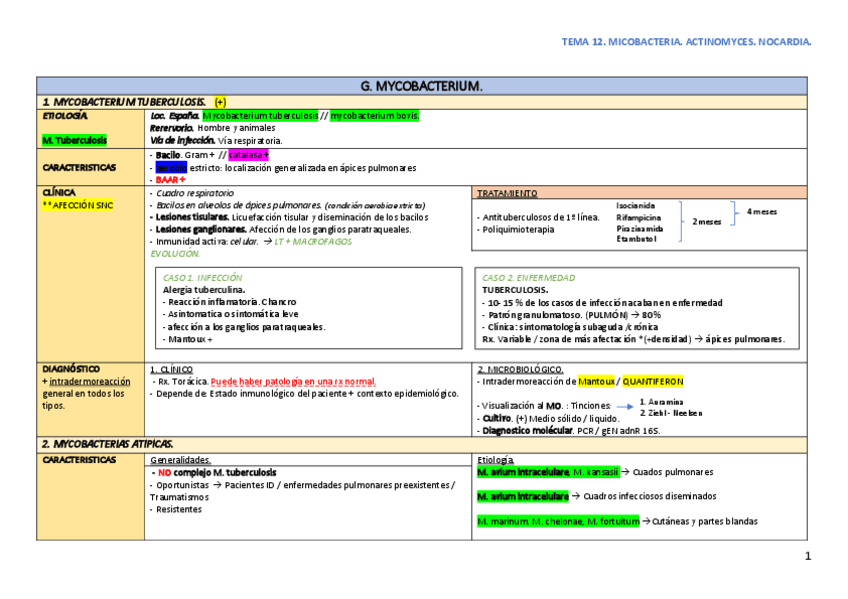
Task: Click the green highlighted "M. Tuberculosis" label
Action: click(x=75, y=141)
